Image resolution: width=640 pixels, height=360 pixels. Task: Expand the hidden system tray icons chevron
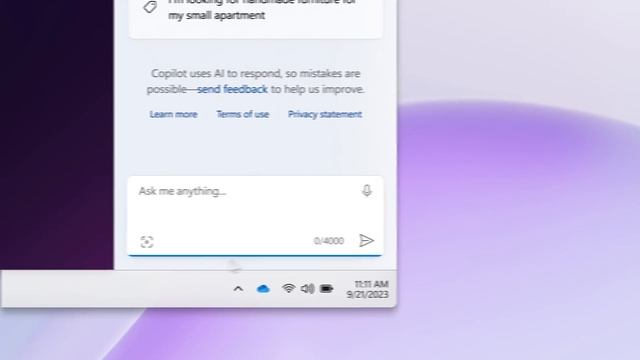[x=238, y=289]
